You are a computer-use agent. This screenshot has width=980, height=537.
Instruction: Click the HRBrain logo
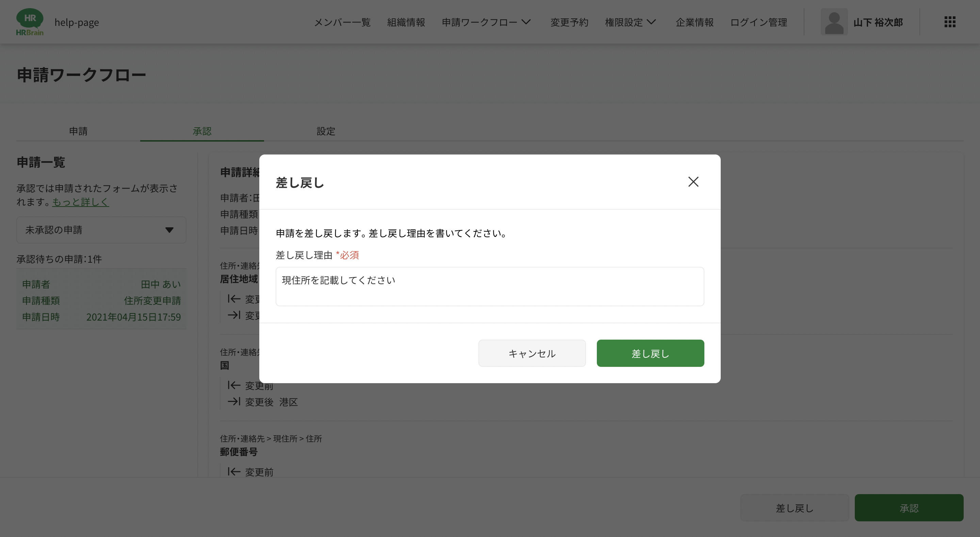point(30,22)
